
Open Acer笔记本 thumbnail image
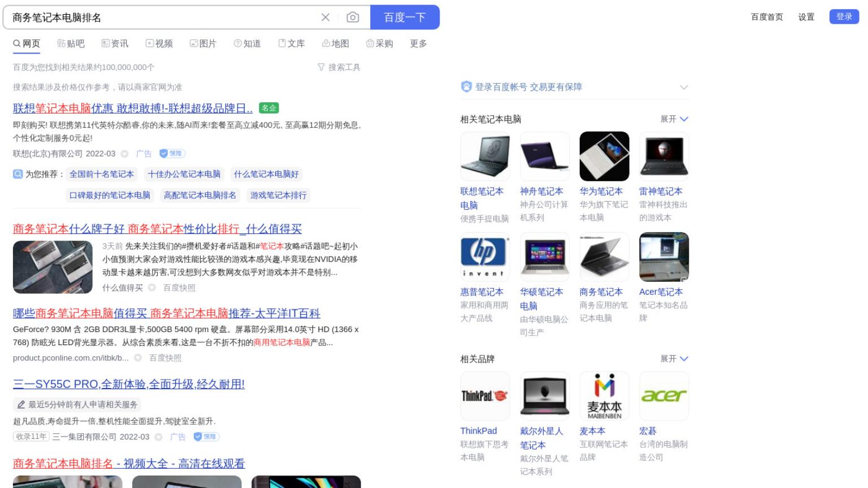(664, 257)
